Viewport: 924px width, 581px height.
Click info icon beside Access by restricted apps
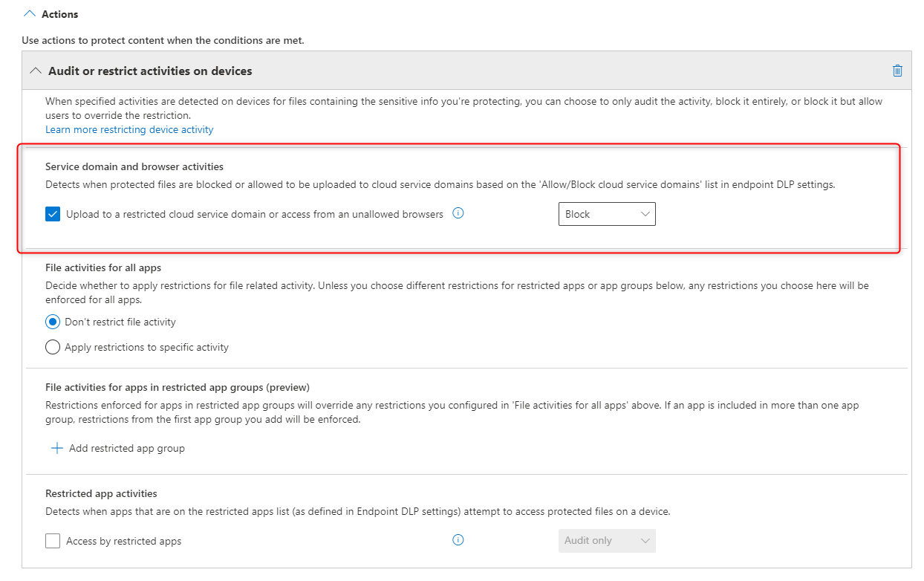458,540
